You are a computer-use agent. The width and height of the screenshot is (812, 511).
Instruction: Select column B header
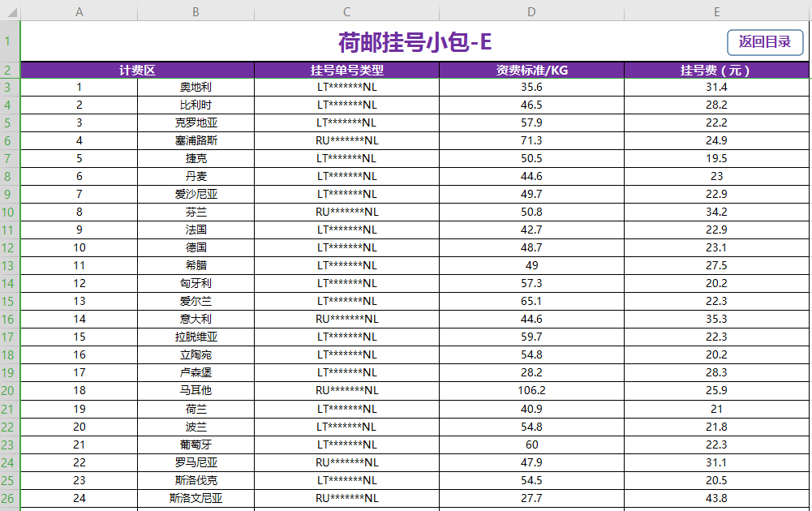195,11
